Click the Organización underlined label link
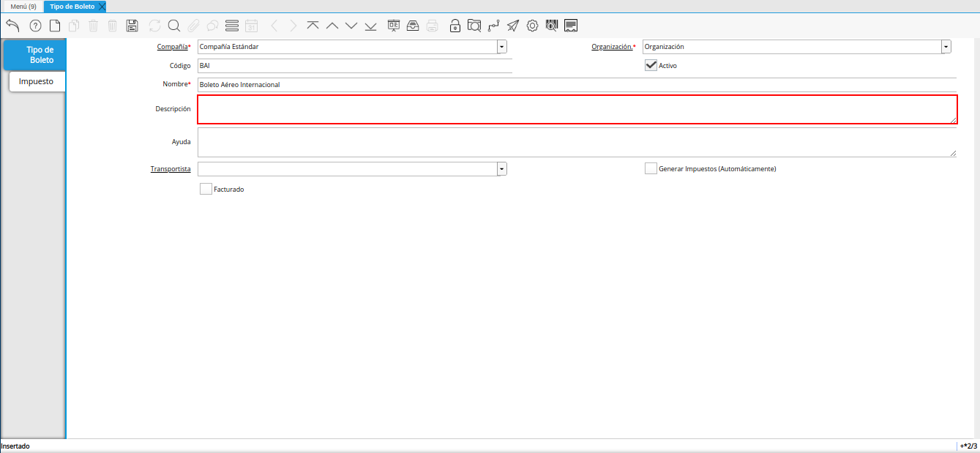This screenshot has height=453, width=980. point(612,47)
